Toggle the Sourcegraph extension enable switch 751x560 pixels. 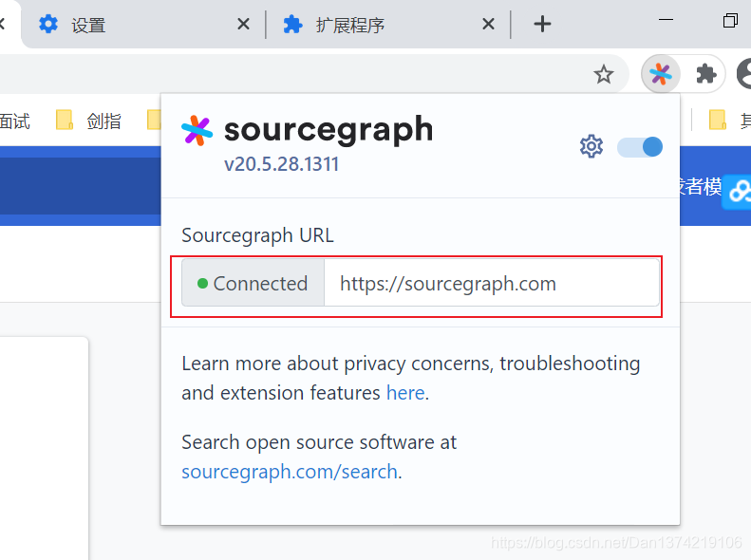(x=640, y=147)
